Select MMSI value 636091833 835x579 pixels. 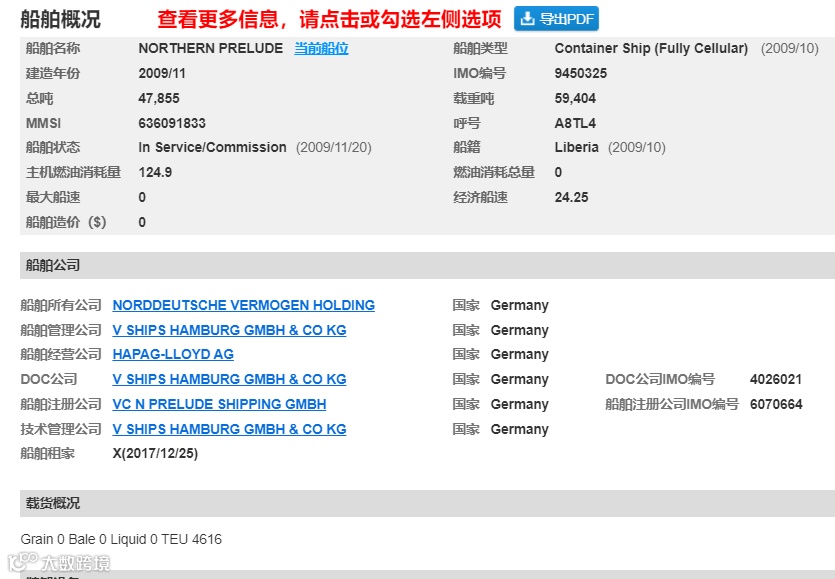click(172, 123)
